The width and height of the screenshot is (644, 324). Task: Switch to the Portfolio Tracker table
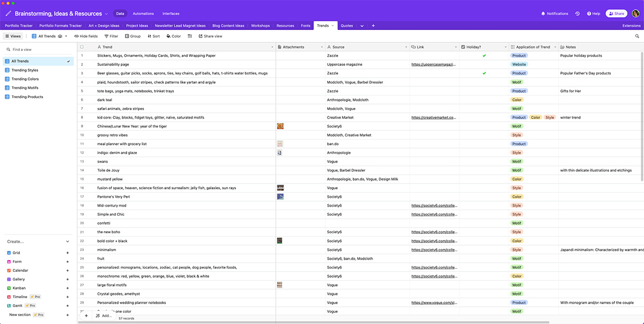18,25
